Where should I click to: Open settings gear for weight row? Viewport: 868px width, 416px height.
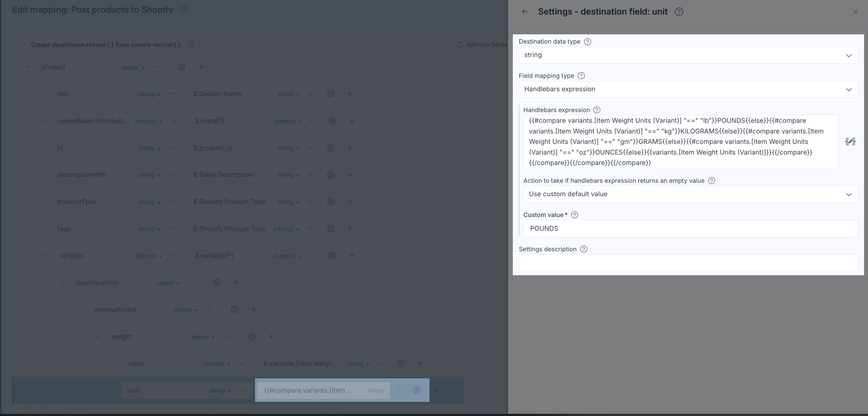(252, 337)
